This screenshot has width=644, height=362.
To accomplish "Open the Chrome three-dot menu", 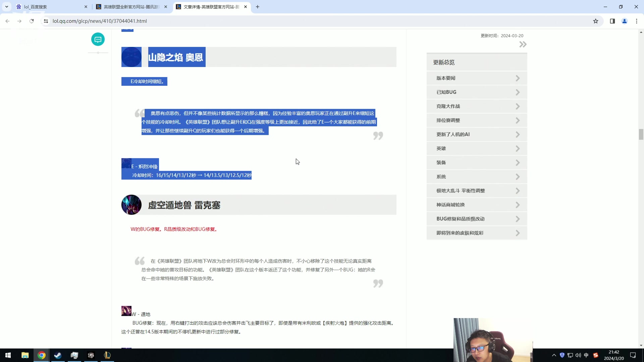I will [x=636, y=21].
